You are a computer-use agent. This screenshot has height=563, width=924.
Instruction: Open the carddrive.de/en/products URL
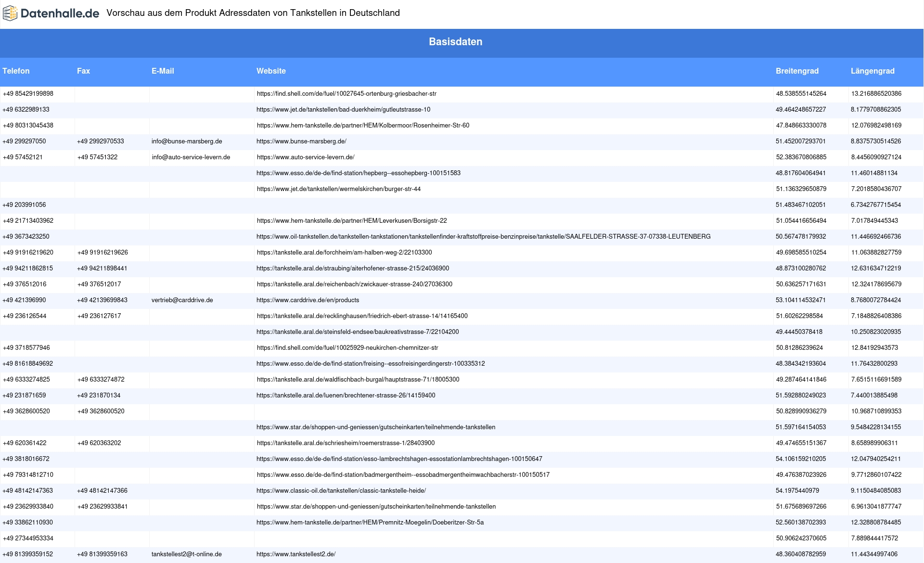(308, 300)
